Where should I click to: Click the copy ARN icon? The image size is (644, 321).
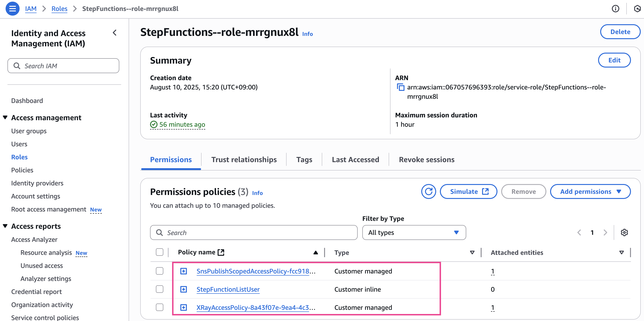click(401, 87)
